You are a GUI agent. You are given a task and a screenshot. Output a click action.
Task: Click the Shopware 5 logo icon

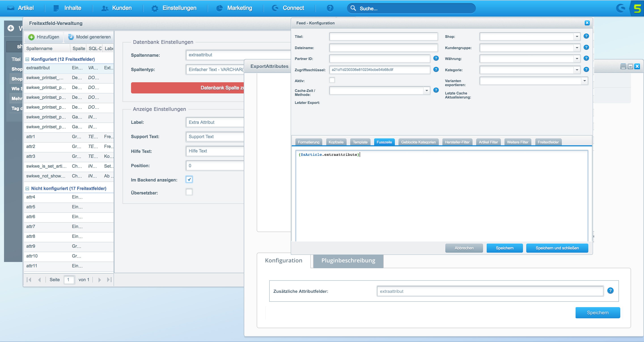637,8
